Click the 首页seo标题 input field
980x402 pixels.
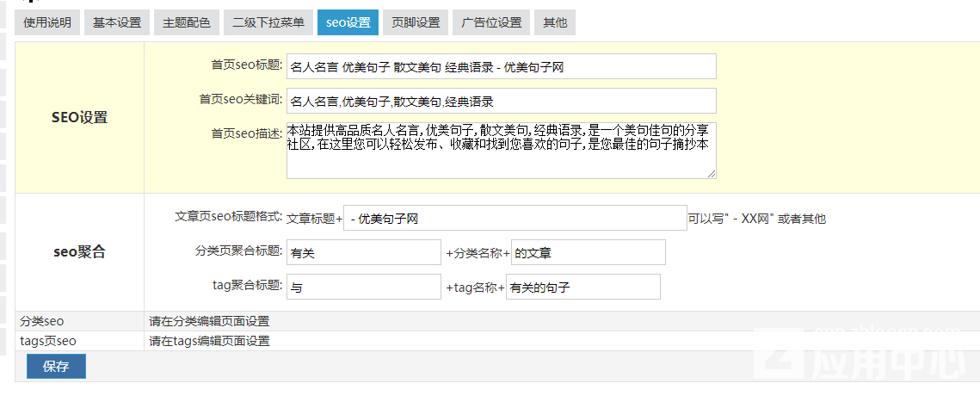(x=501, y=66)
